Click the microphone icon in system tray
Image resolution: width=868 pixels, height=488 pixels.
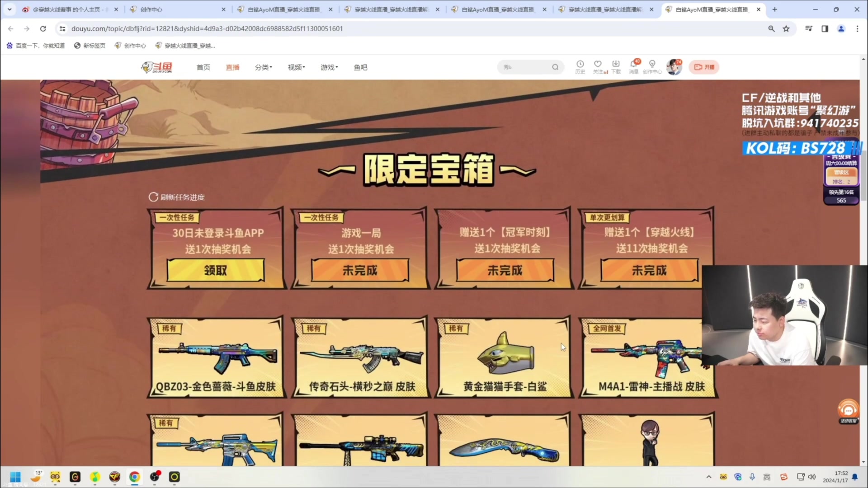coord(752,477)
